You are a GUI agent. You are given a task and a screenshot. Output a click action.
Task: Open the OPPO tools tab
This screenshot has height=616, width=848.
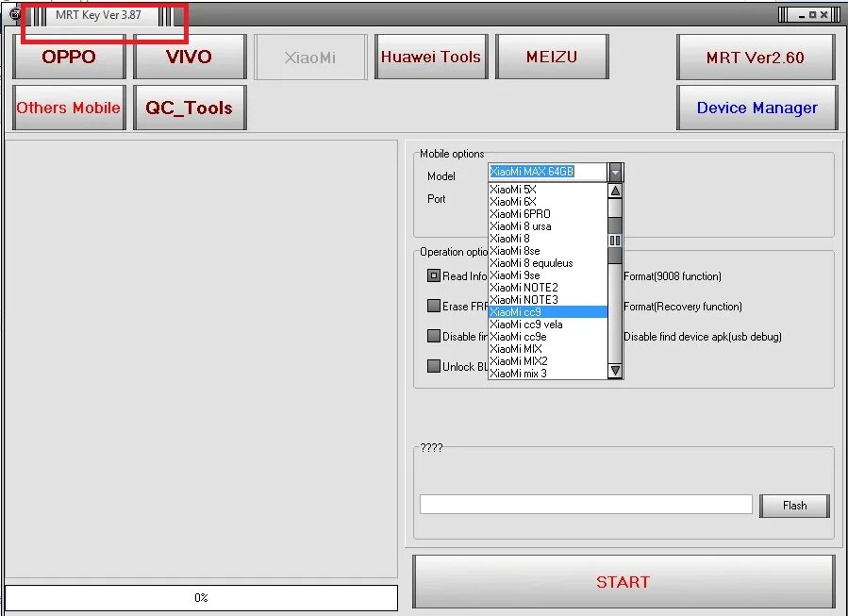coord(68,57)
